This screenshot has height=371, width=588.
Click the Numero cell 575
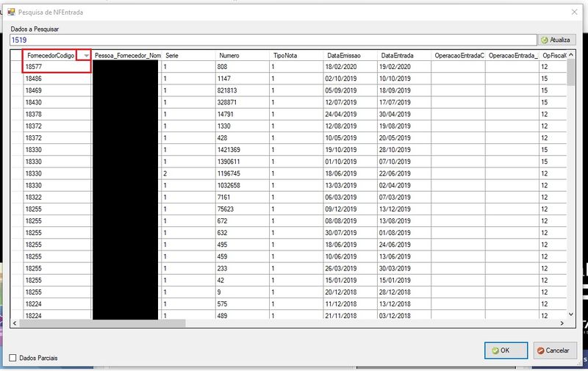coord(243,304)
